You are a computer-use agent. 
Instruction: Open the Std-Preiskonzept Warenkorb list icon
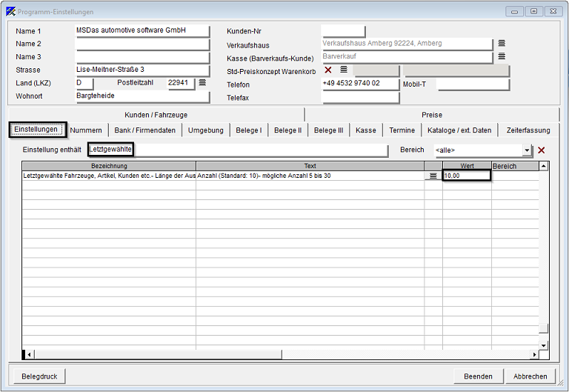tap(344, 70)
